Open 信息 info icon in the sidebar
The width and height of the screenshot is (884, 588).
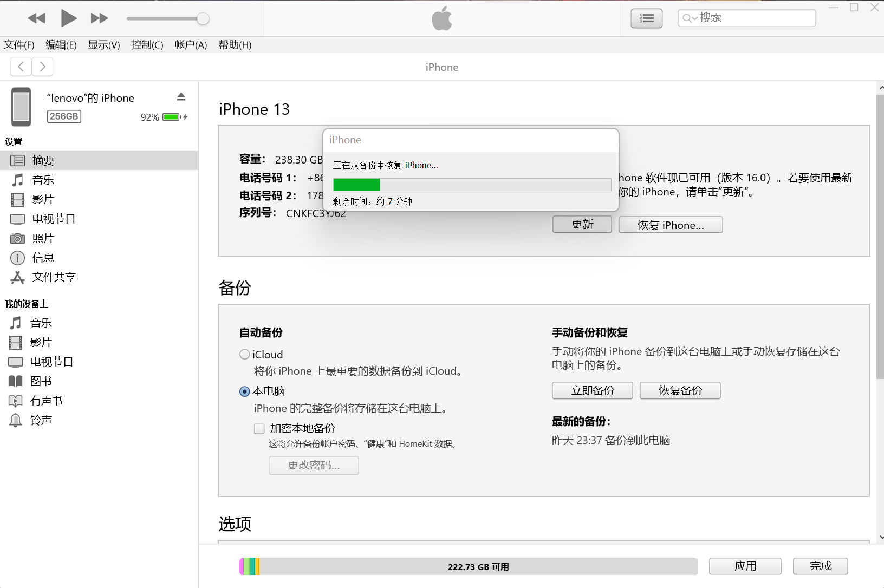click(x=17, y=258)
